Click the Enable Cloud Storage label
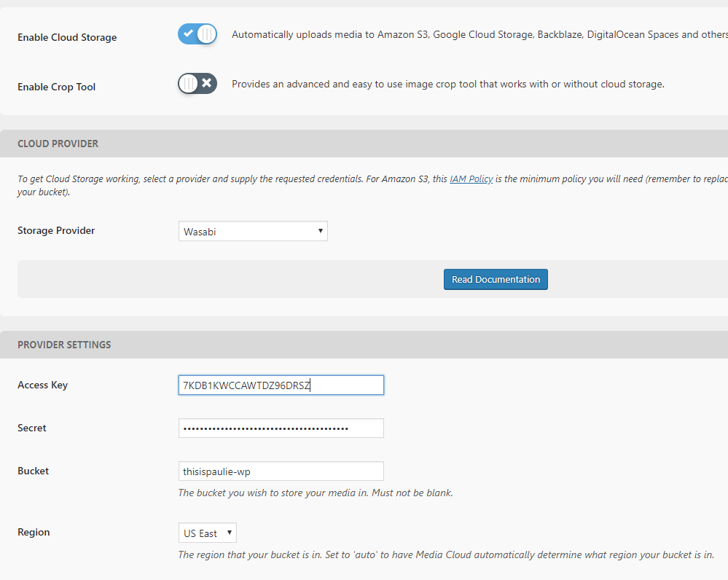Screen dimensions: 728x580 [67, 37]
